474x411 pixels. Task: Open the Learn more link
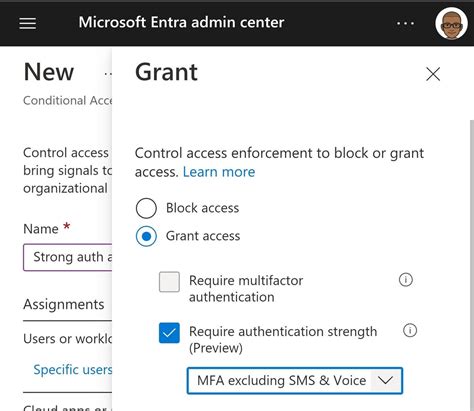tap(219, 172)
